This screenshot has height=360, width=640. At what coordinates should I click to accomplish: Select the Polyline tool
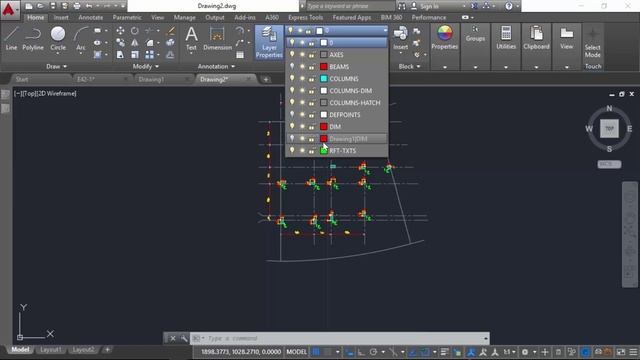33,39
